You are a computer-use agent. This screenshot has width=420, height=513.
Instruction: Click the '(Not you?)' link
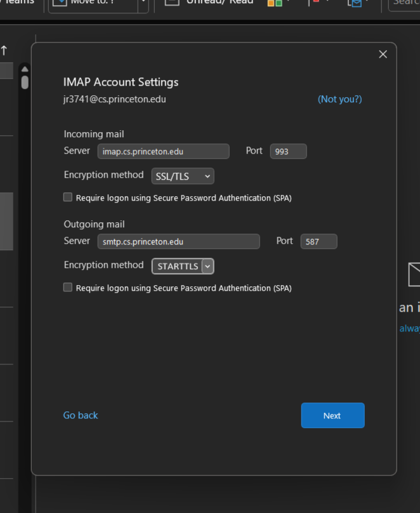click(x=339, y=99)
